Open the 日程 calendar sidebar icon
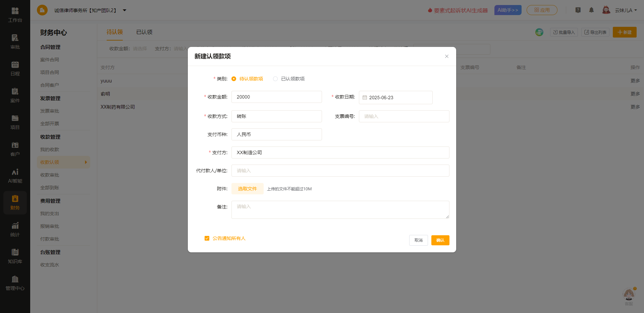Screen dimensions: 644x313 point(15,68)
